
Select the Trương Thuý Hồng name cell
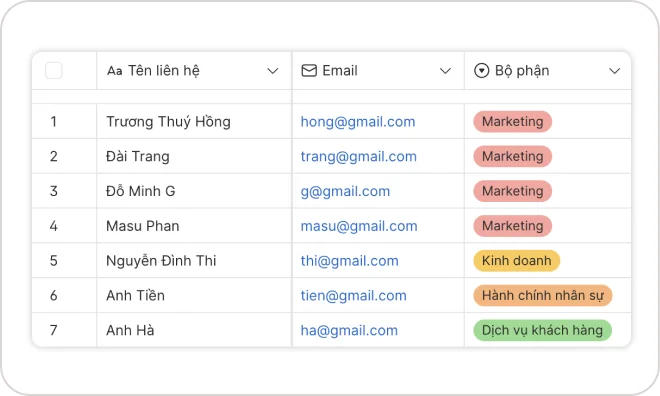tap(194, 122)
